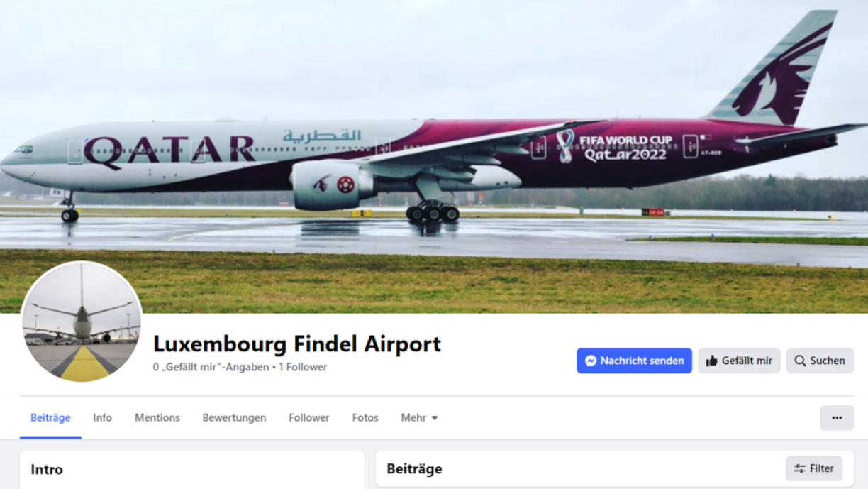Open the Filter button for posts
868x489 pixels.
(814, 468)
